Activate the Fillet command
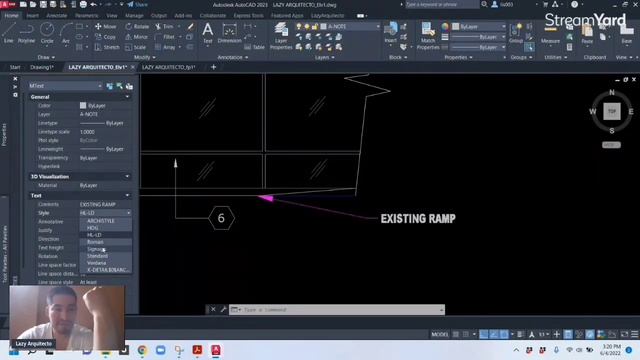Viewport: 640px width, 360px height. [x=164, y=37]
